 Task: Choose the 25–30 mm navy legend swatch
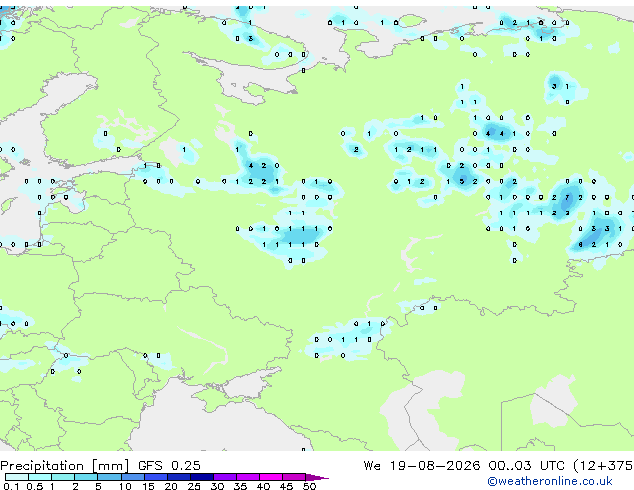point(201,477)
